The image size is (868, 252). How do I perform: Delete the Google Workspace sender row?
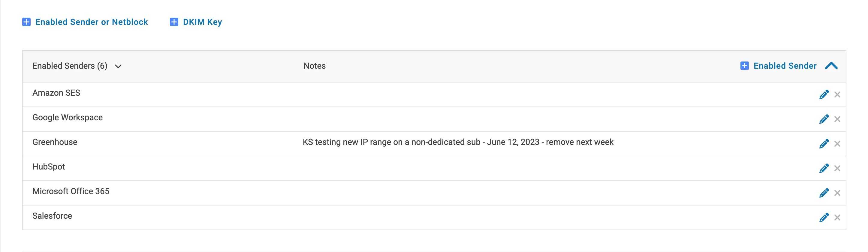[838, 119]
